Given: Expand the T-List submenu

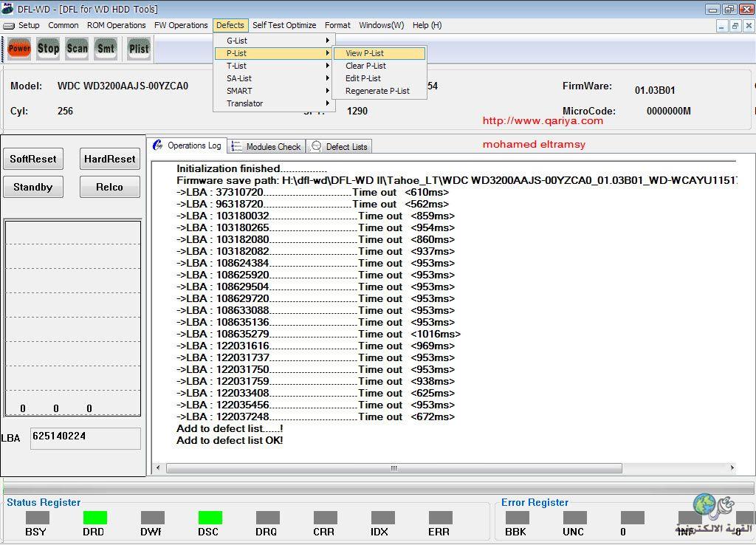Looking at the screenshot, I should (273, 66).
